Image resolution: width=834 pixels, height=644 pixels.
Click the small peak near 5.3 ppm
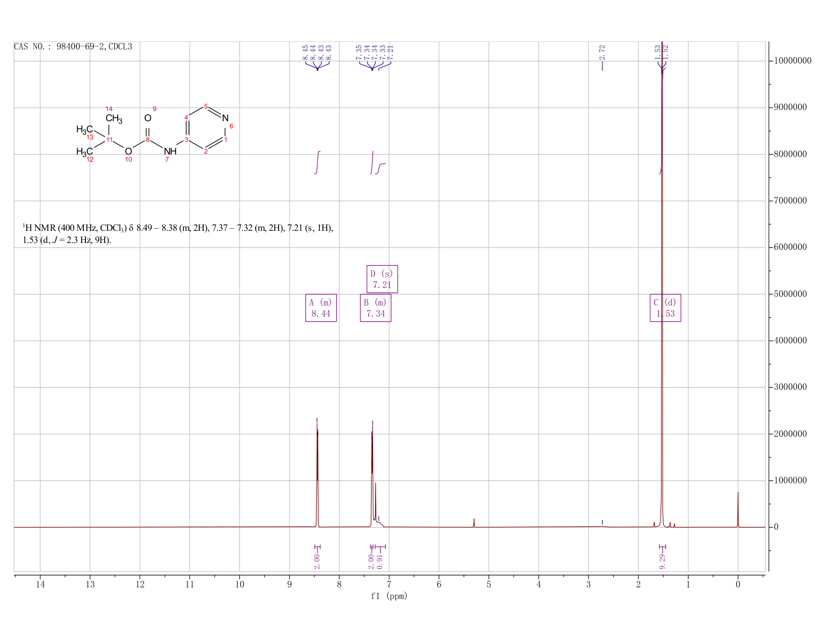[474, 523]
